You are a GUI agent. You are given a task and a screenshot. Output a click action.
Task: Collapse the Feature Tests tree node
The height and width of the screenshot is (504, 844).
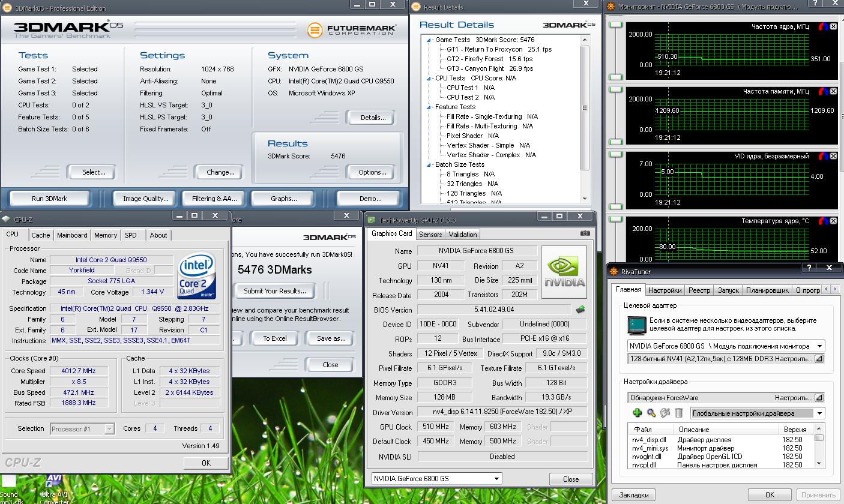[x=429, y=107]
